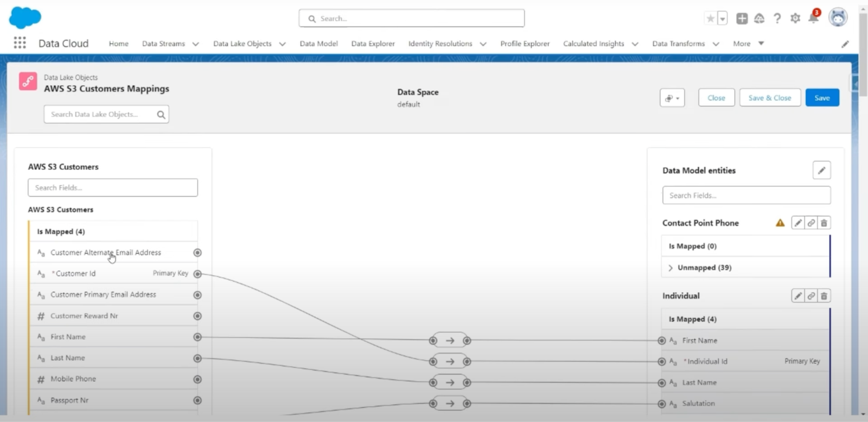Click the Data Lake Objects mapping icon
Screen dimensions: 868x422
28,81
